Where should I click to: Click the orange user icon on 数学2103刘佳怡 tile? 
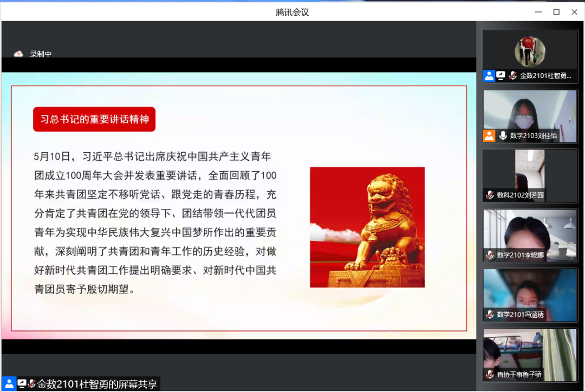(x=489, y=135)
